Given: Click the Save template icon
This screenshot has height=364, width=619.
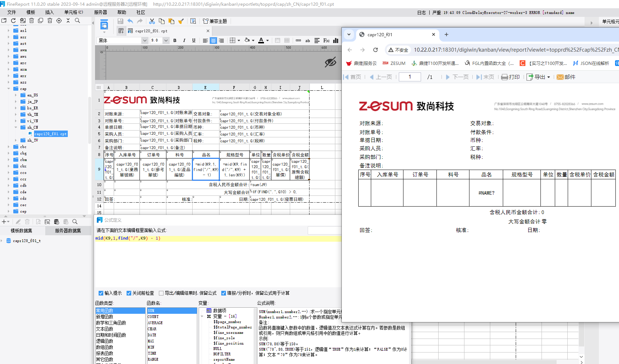Looking at the screenshot, I should [x=121, y=21].
